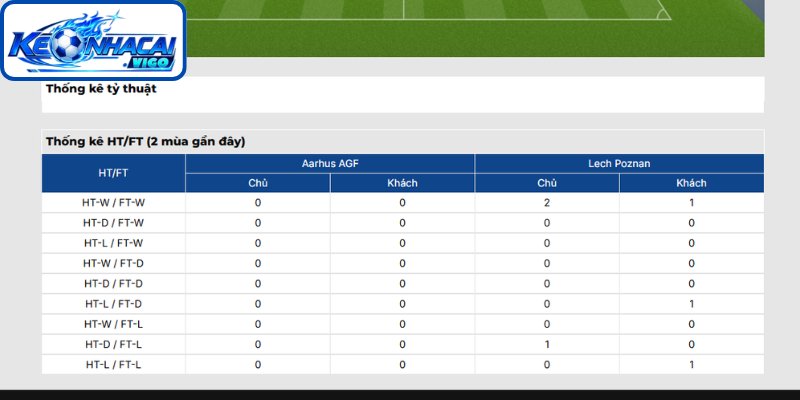Click the soccer ball in the logo
Screen dimensions: 800x400
[x=67, y=44]
